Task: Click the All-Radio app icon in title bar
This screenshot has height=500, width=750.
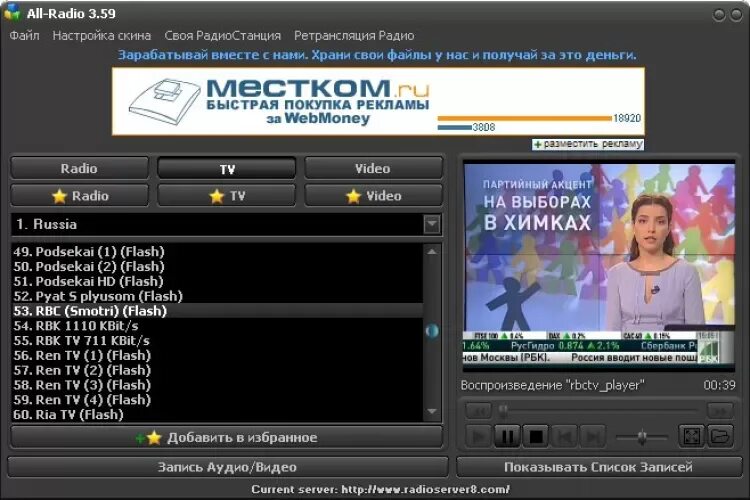Action: point(11,12)
